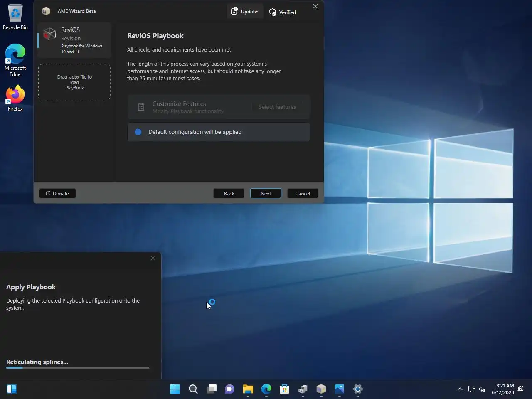
Task: Open Edge from the taskbar
Action: [266, 389]
